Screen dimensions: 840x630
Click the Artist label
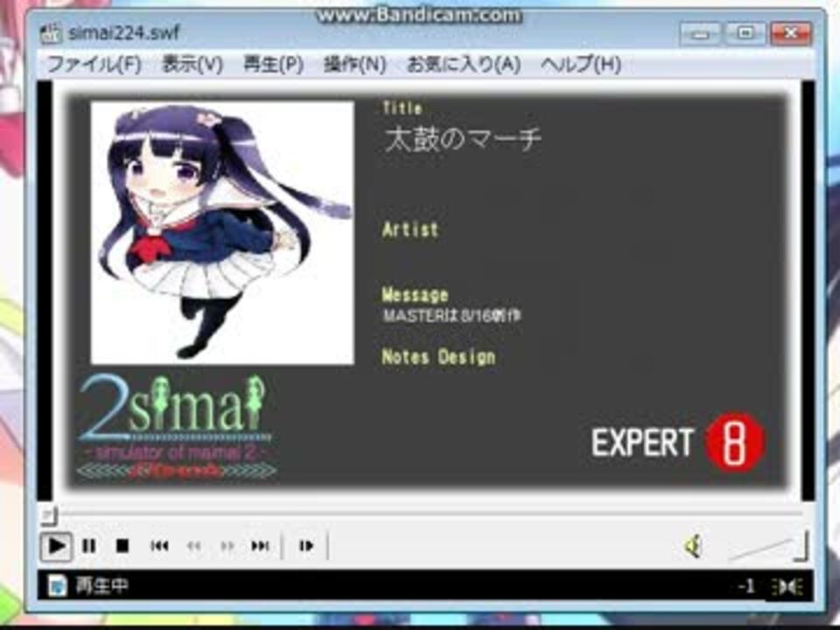410,230
